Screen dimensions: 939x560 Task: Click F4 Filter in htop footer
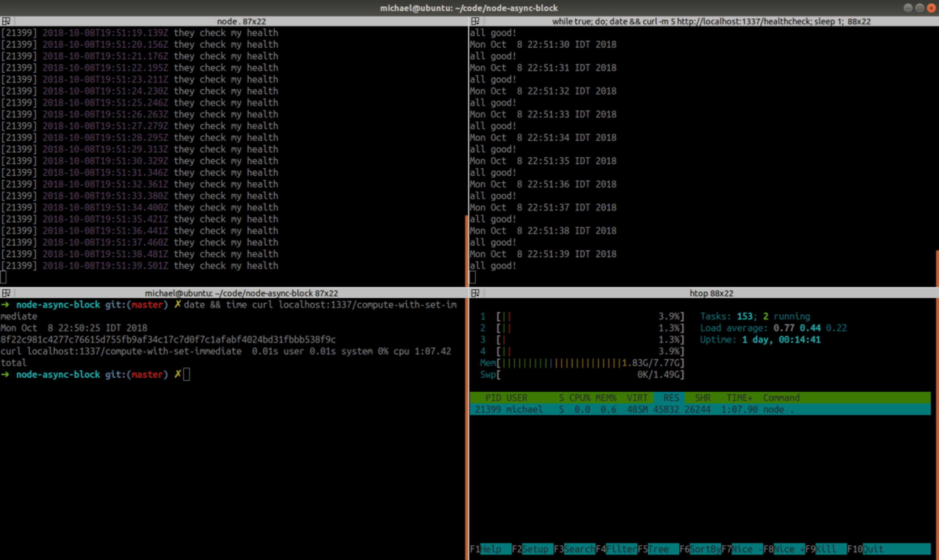point(616,549)
